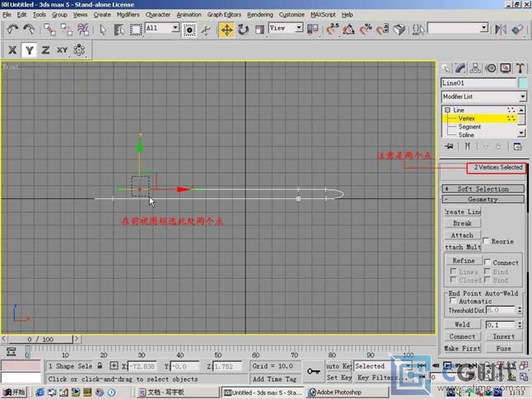
Task: Restrict movement to XY plane
Action: click(x=62, y=50)
